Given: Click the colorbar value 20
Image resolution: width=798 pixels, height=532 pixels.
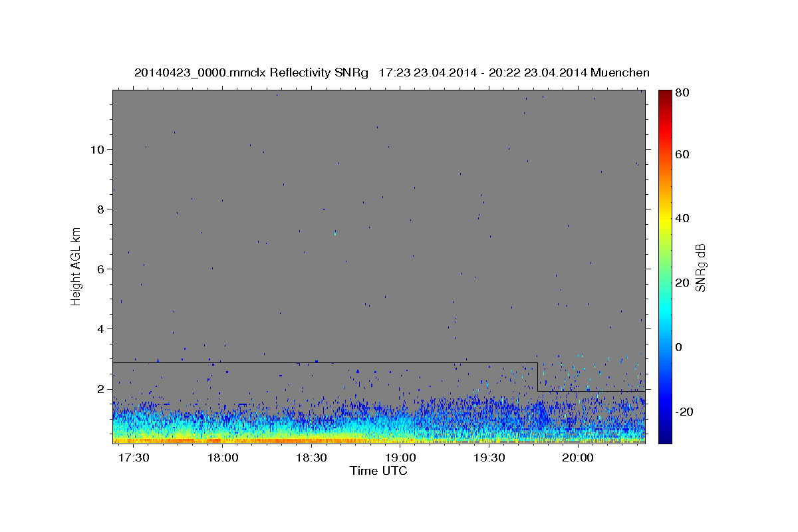Looking at the screenshot, I should (684, 283).
